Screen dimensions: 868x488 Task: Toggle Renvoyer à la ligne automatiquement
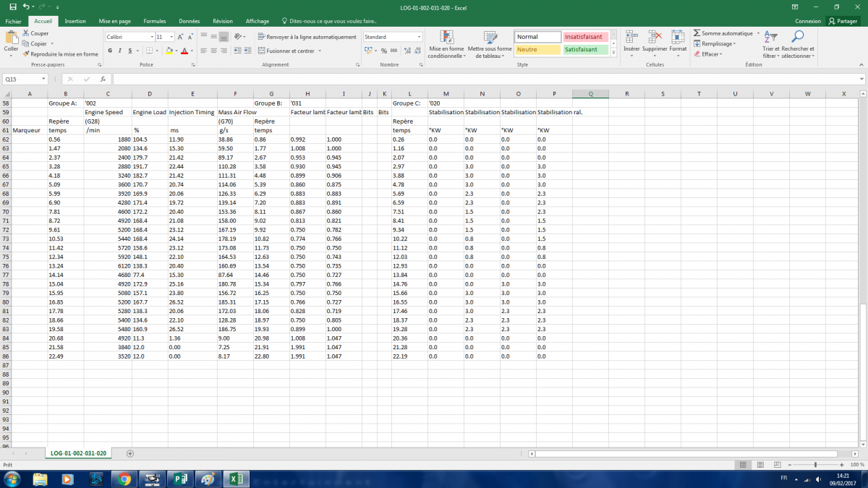click(307, 37)
